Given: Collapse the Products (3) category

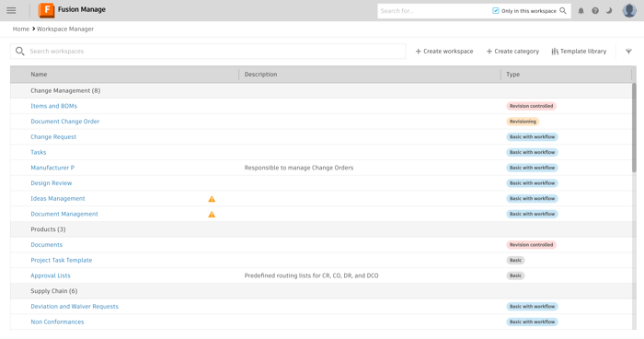Looking at the screenshot, I should coord(48,229).
